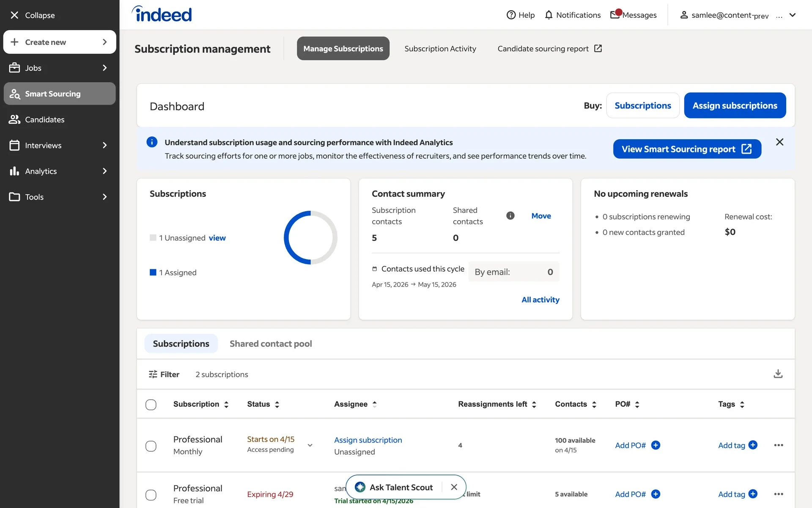Select the Subscriptions table tab
Image resolution: width=812 pixels, height=508 pixels.
181,343
